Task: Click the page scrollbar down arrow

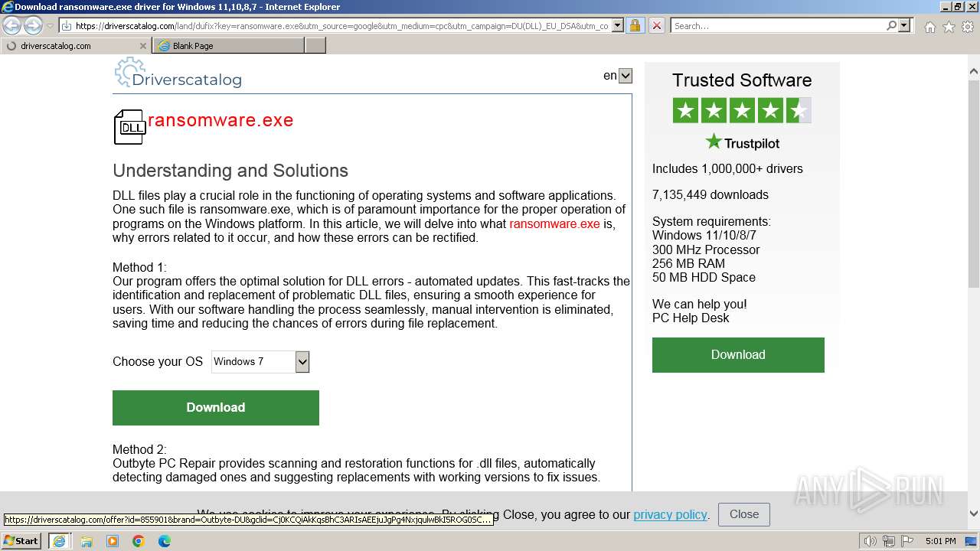Action: point(974,514)
